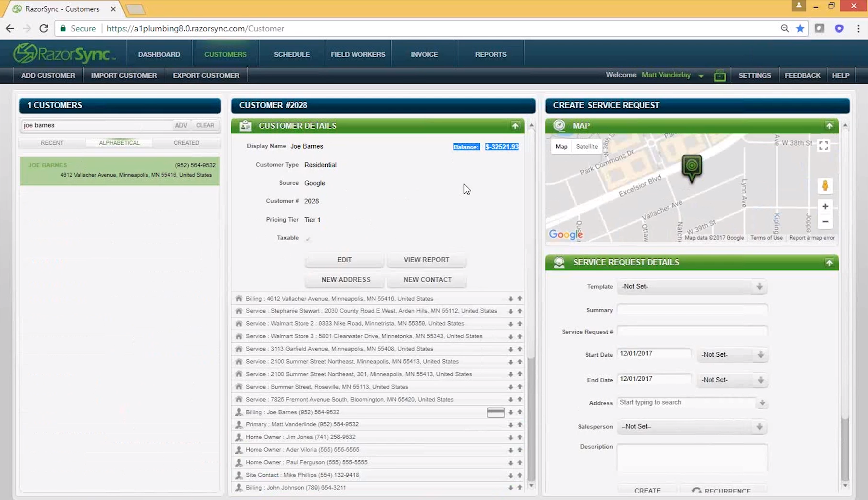Click the green calendar icon beside Welcome
This screenshot has width=868, height=500.
click(x=719, y=75)
